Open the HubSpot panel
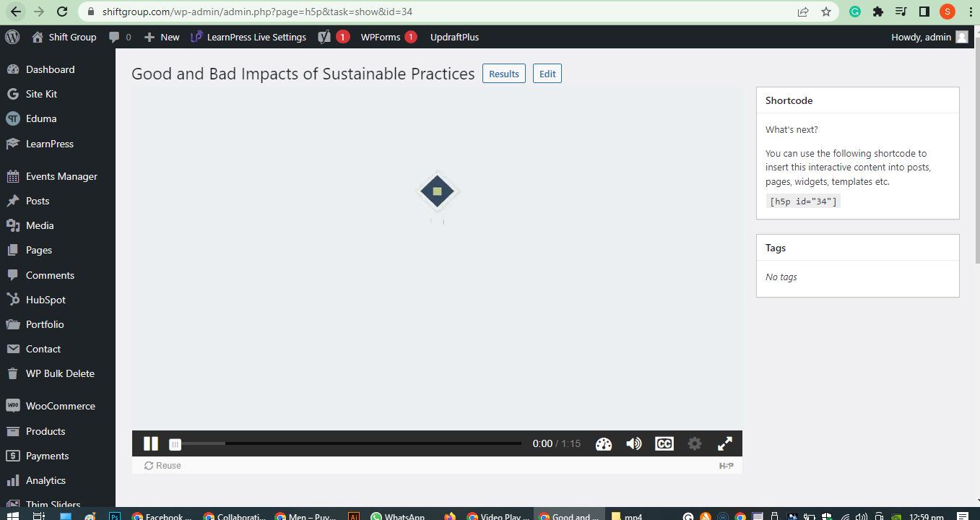 (43, 299)
